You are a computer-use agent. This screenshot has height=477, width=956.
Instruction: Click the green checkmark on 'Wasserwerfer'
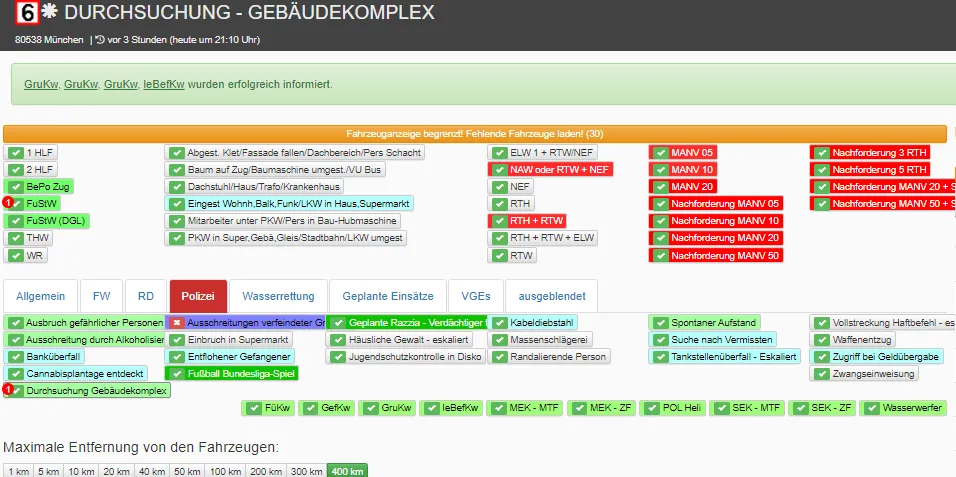872,408
